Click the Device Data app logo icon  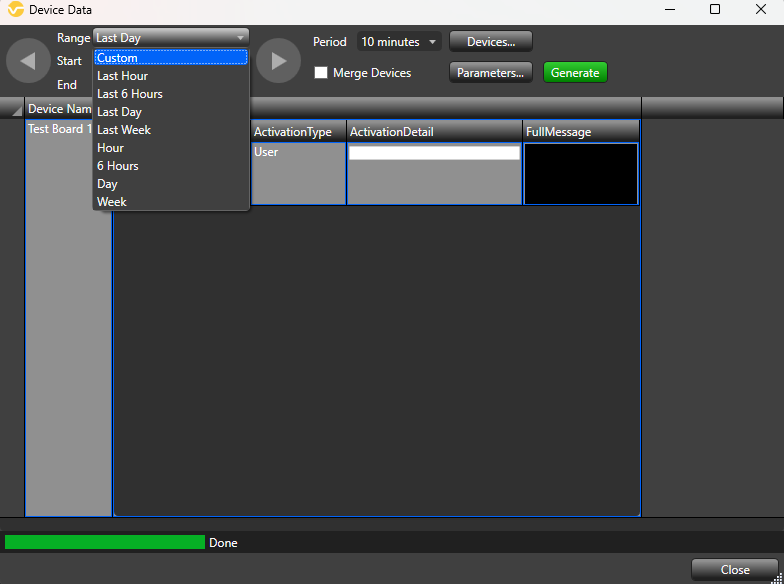[x=16, y=10]
